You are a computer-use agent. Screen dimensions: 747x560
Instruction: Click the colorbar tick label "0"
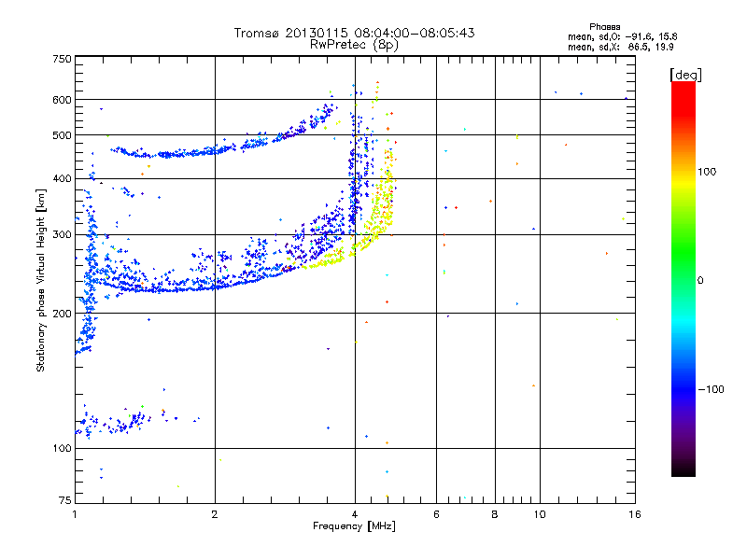[x=700, y=281]
